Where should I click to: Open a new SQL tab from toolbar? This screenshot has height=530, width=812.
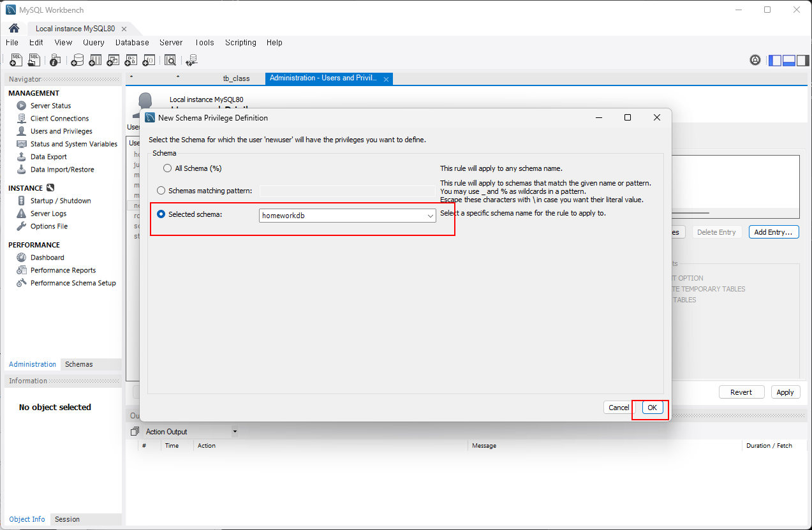[16, 60]
